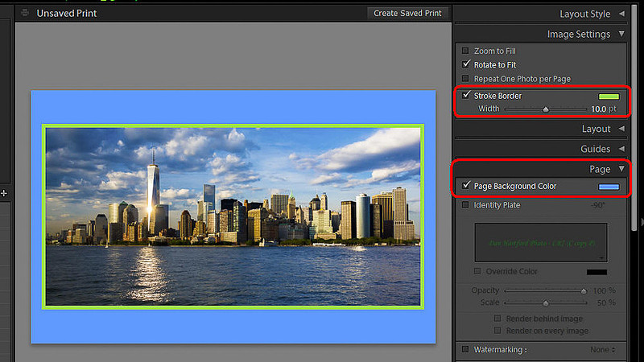644x362 pixels.
Task: Uncheck the Page Background Color checkbox
Action: click(466, 185)
